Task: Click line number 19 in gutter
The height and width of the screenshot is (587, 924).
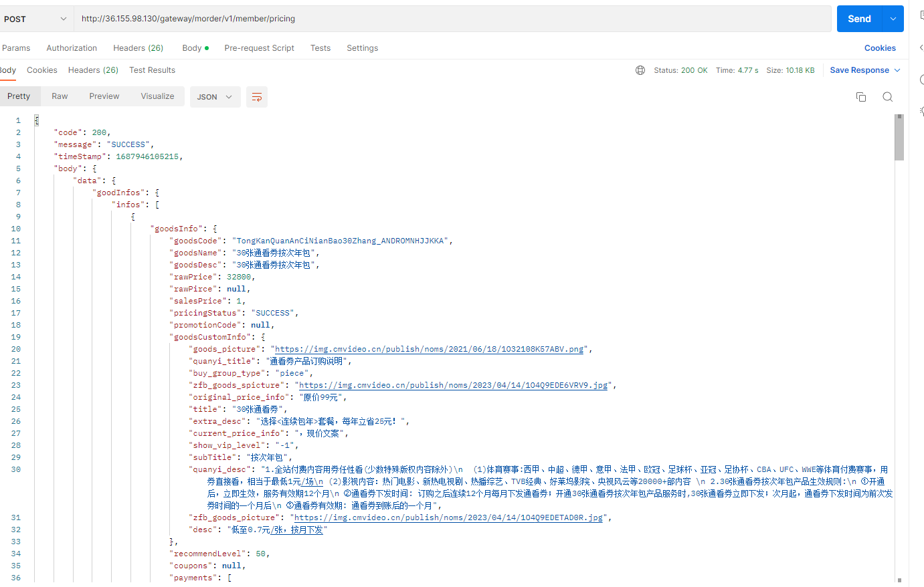Action: coord(16,337)
